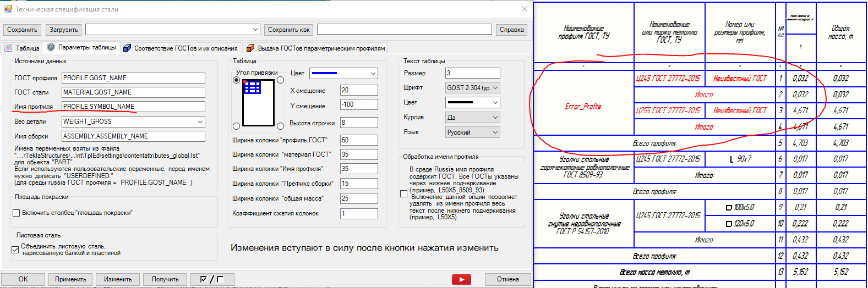Edit column width Имя профиля value
Viewport: 868px width, 288px height.
click(x=359, y=169)
